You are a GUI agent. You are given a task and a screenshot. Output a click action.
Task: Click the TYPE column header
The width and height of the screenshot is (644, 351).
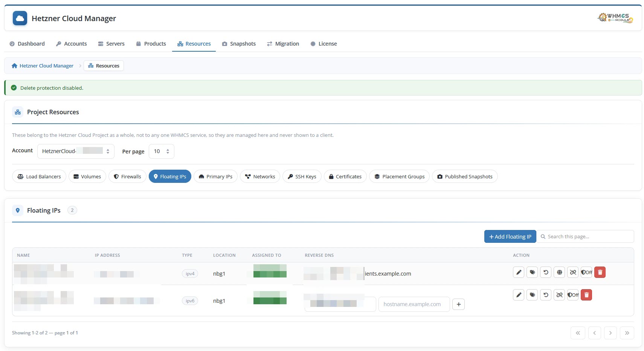click(187, 255)
